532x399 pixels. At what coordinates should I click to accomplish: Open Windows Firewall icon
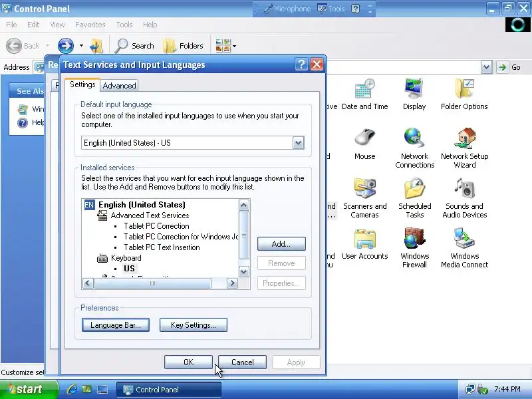[414, 248]
